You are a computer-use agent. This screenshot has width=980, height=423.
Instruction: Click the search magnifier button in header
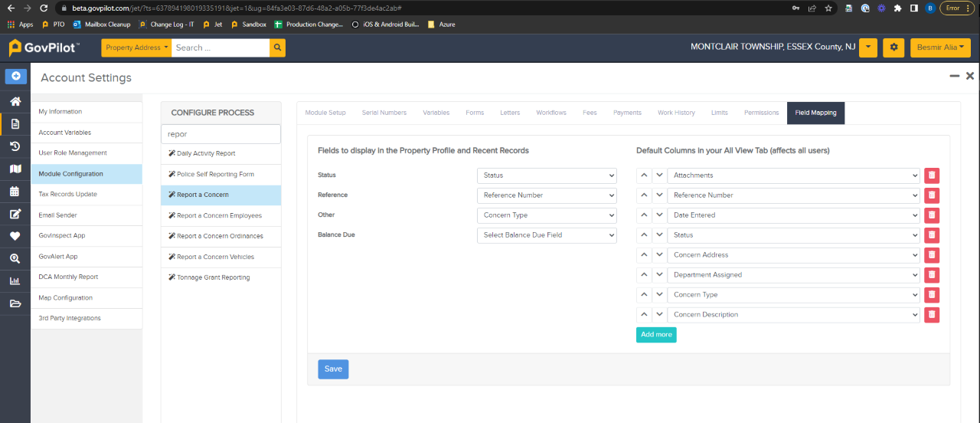[x=277, y=48]
